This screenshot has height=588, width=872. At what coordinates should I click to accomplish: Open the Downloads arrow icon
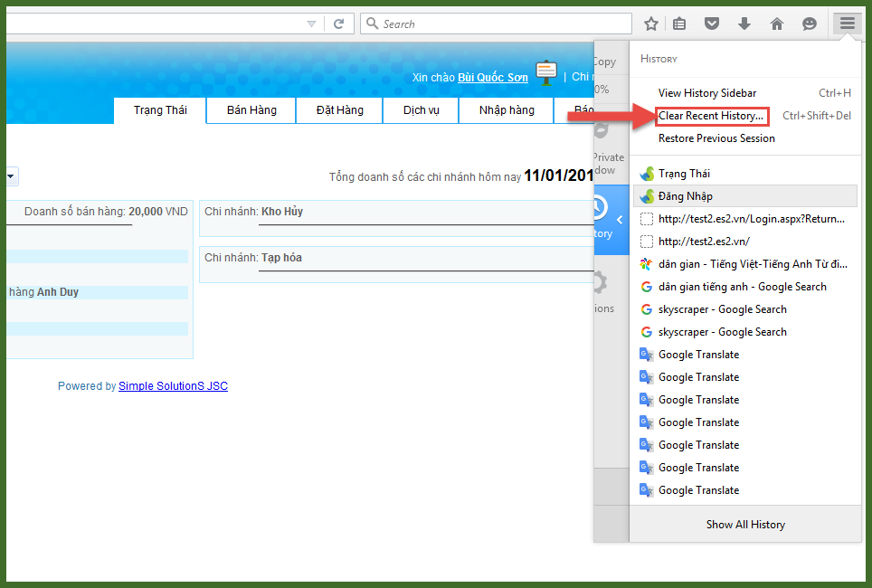pyautogui.click(x=744, y=24)
